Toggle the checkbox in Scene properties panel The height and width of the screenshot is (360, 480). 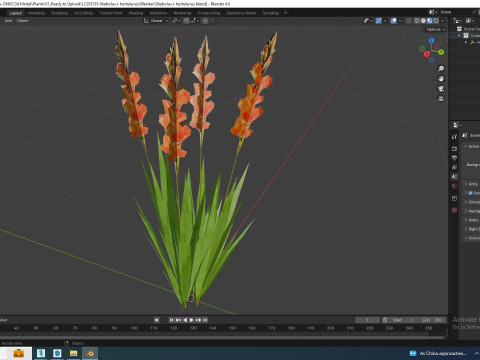tap(470, 193)
